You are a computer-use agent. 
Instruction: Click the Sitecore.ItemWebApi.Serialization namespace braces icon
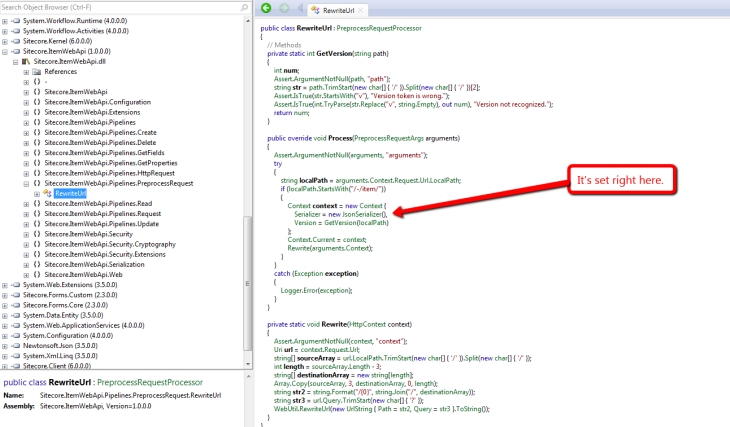pos(37,264)
